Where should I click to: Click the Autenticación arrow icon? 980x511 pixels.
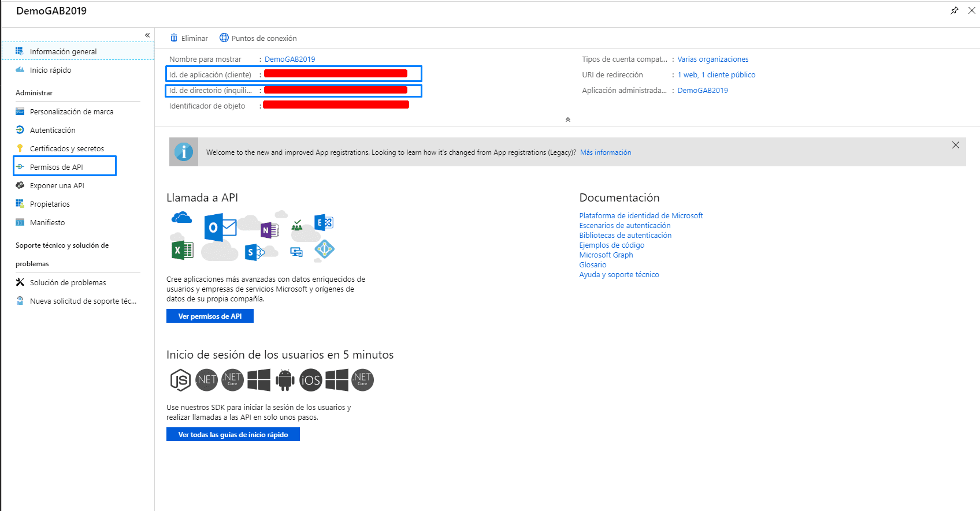point(20,130)
